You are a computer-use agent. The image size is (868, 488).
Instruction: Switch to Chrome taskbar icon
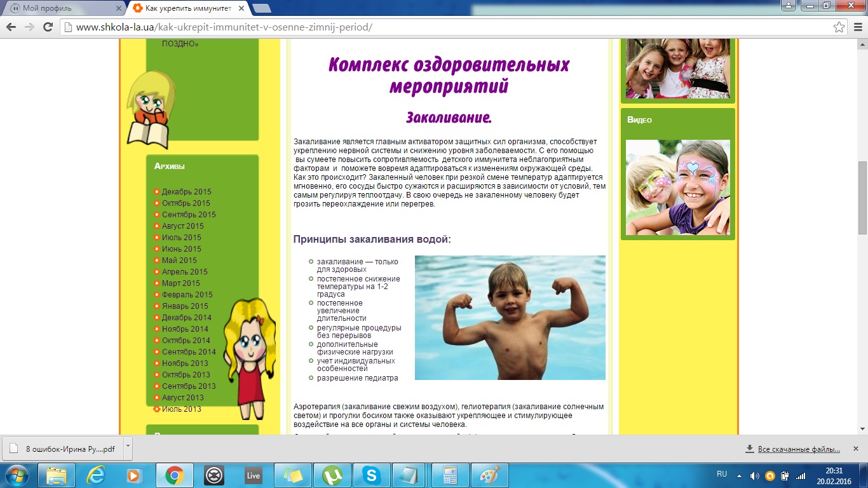175,475
